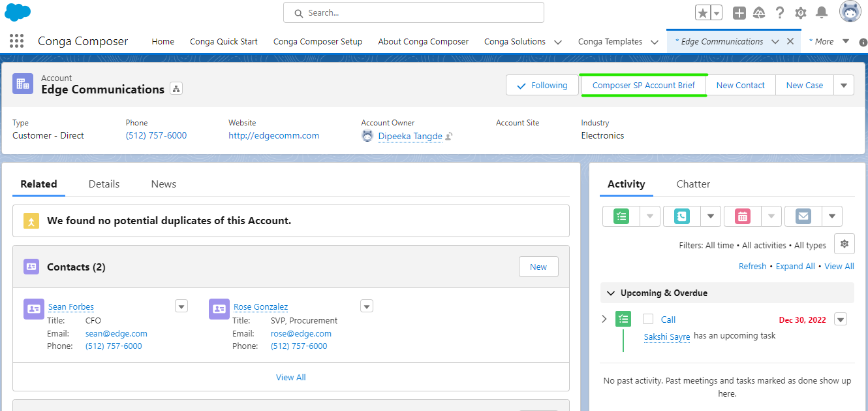868x411 pixels.
Task: Open the Setup gear icon
Action: pos(801,13)
